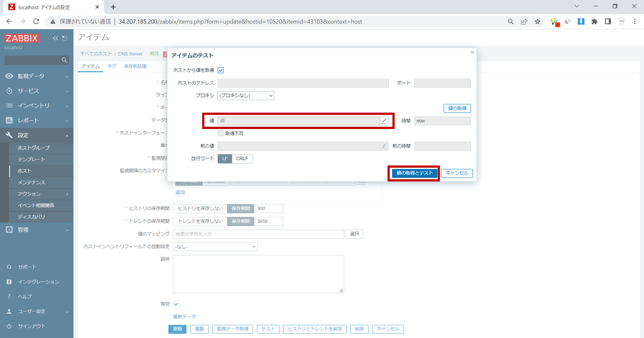Expand アクション submenu arrow
The image size is (644, 338).
[x=67, y=194]
